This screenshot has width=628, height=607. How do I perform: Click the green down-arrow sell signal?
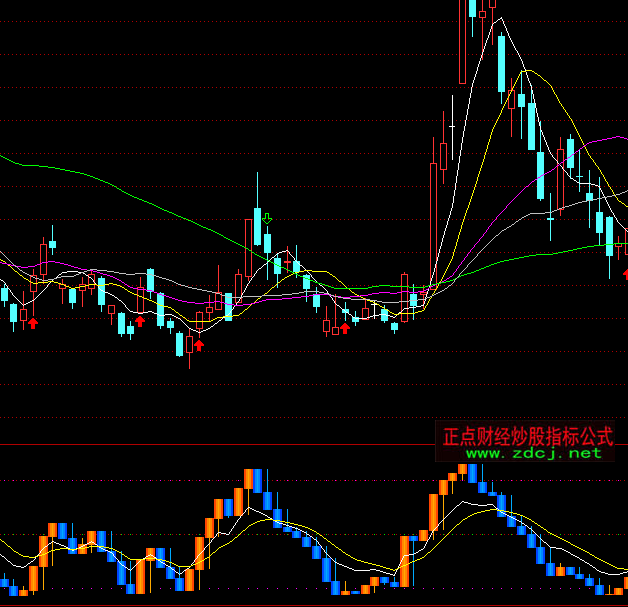tap(267, 218)
